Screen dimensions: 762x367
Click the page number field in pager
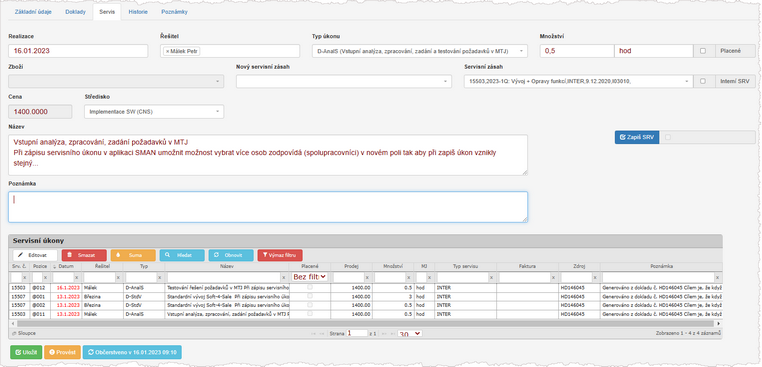click(357, 333)
